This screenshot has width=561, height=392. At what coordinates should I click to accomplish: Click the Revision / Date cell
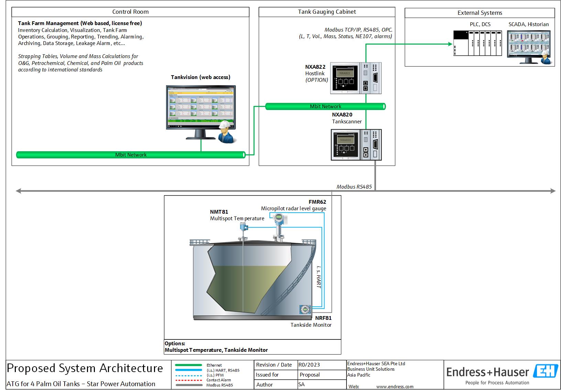[276, 365]
